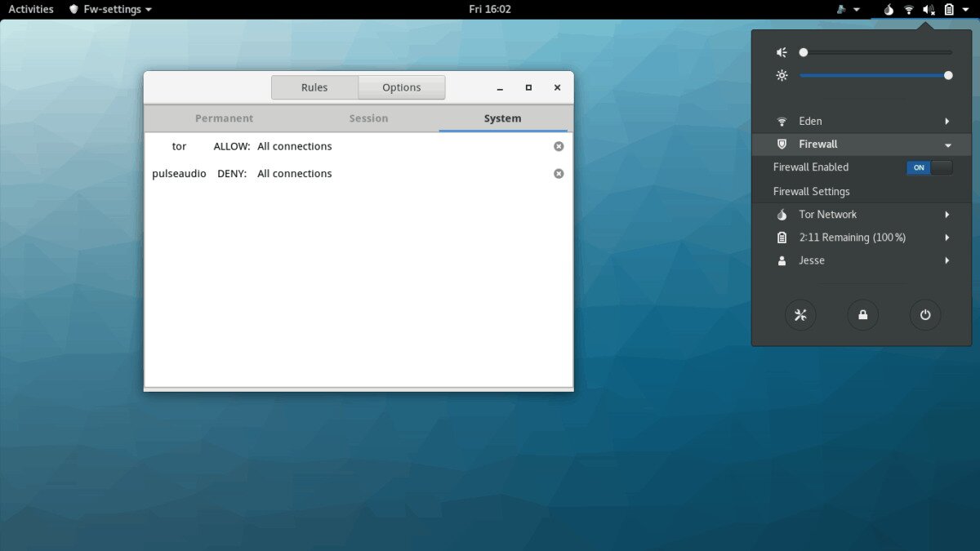This screenshot has width=980, height=551.
Task: Open the Session rules tab
Action: pos(368,118)
